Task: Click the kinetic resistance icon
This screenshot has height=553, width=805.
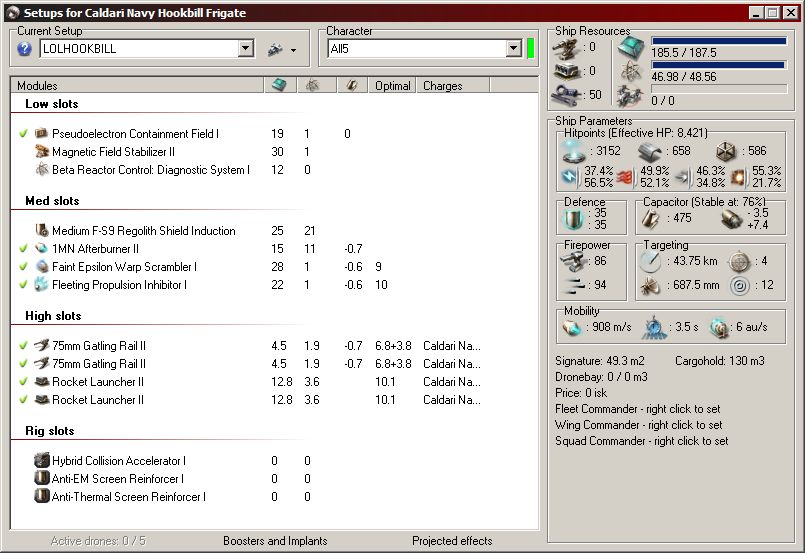Action: click(x=682, y=177)
